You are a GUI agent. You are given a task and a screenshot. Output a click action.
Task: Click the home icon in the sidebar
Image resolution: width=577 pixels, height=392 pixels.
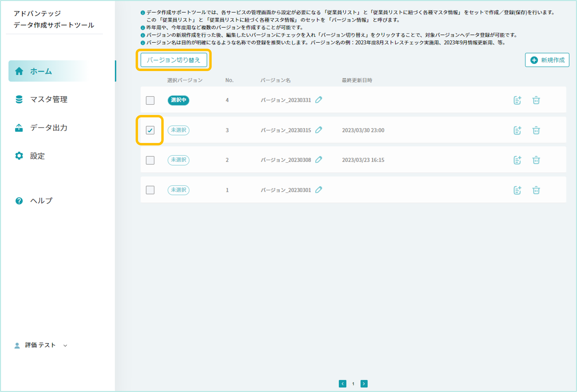coord(19,71)
